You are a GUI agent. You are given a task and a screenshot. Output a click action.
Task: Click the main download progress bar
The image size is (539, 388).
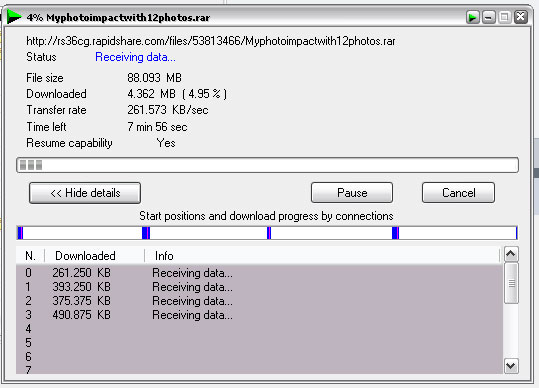[x=267, y=165]
